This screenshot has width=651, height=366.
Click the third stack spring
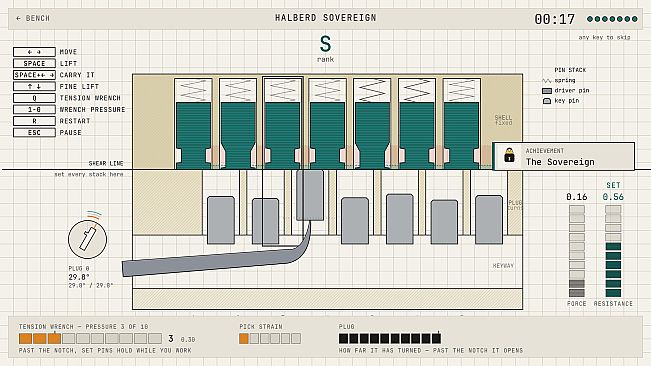[x=283, y=91]
